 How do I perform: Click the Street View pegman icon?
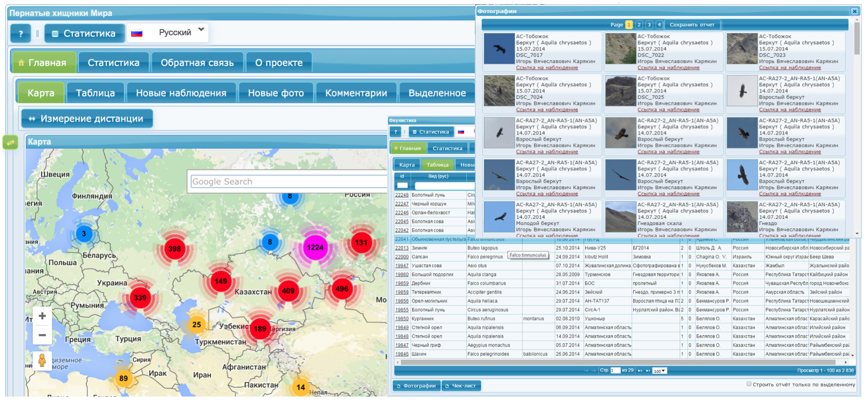[42, 360]
